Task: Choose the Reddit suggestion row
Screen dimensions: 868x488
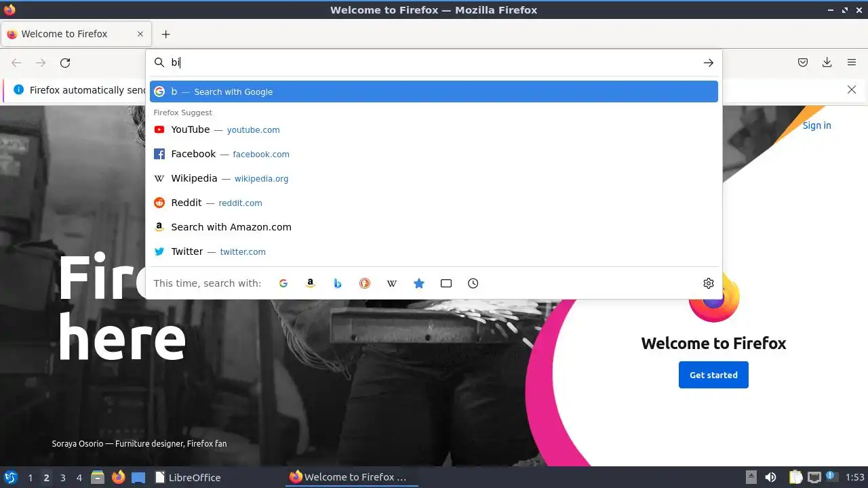Action: pos(434,203)
